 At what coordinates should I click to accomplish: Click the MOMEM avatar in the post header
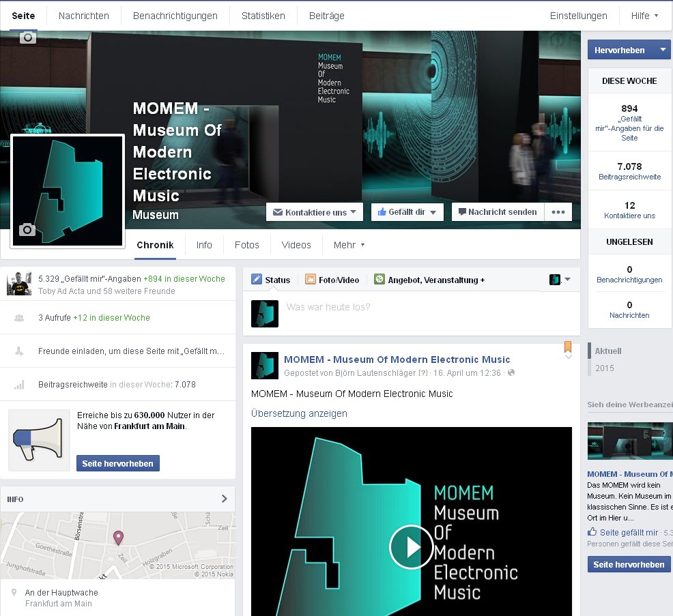coord(264,366)
